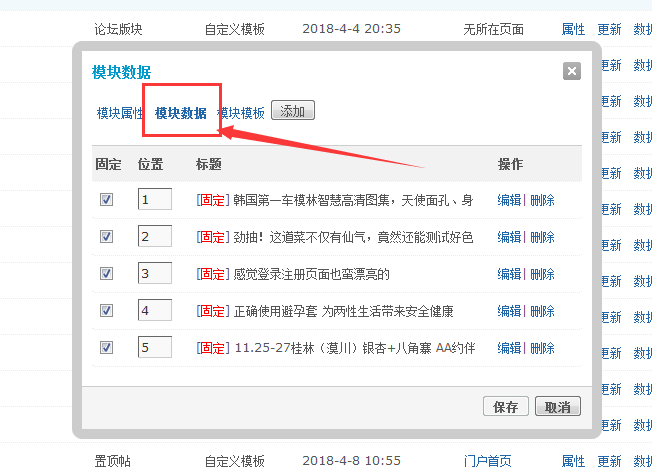Click 删除 for 正确使用避孕套 row
This screenshot has width=652, height=469.
(542, 311)
